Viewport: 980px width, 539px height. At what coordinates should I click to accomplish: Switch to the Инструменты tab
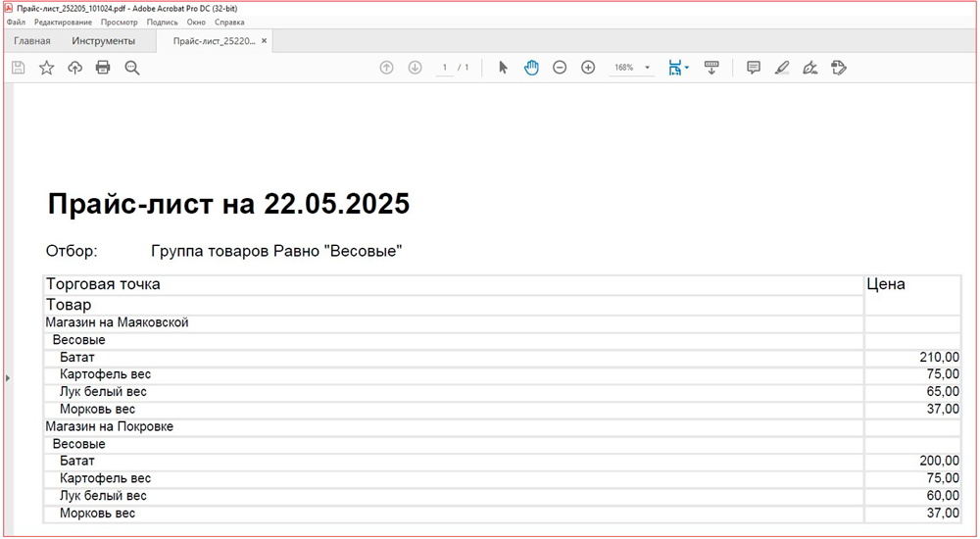click(x=103, y=41)
